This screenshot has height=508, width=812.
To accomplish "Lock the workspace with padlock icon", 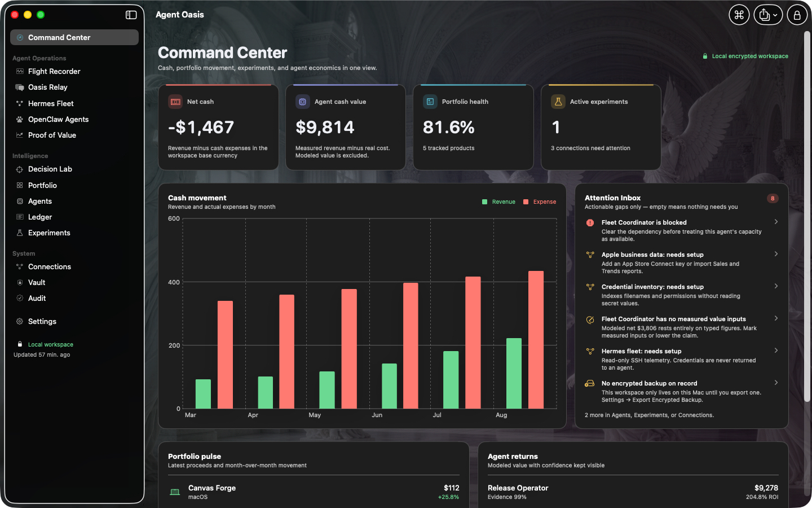I will [x=797, y=15].
